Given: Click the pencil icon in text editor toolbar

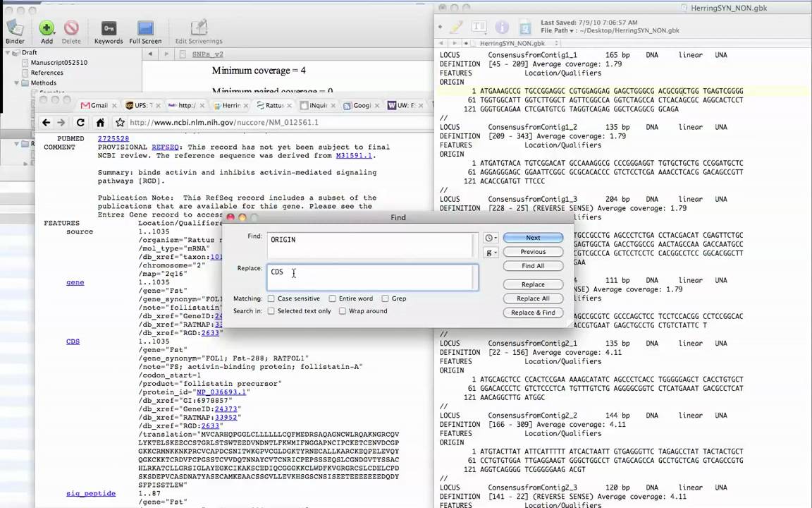Looking at the screenshot, I should click(x=456, y=26).
